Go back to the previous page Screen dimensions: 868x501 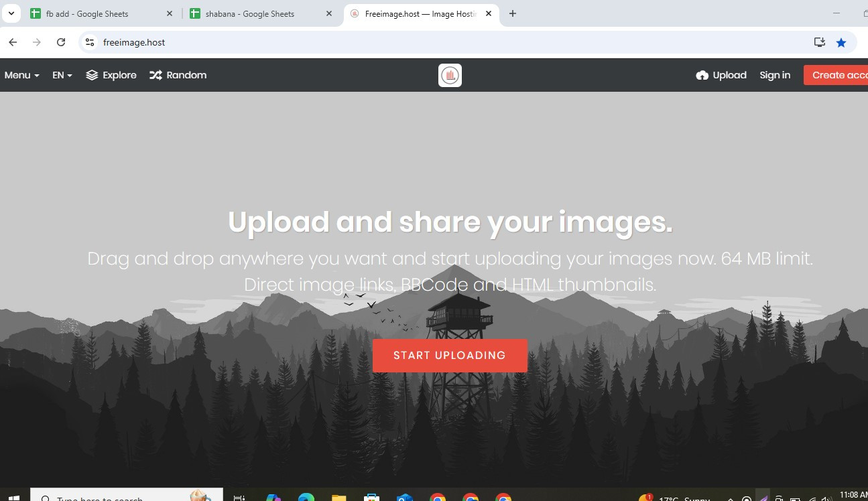pos(13,42)
